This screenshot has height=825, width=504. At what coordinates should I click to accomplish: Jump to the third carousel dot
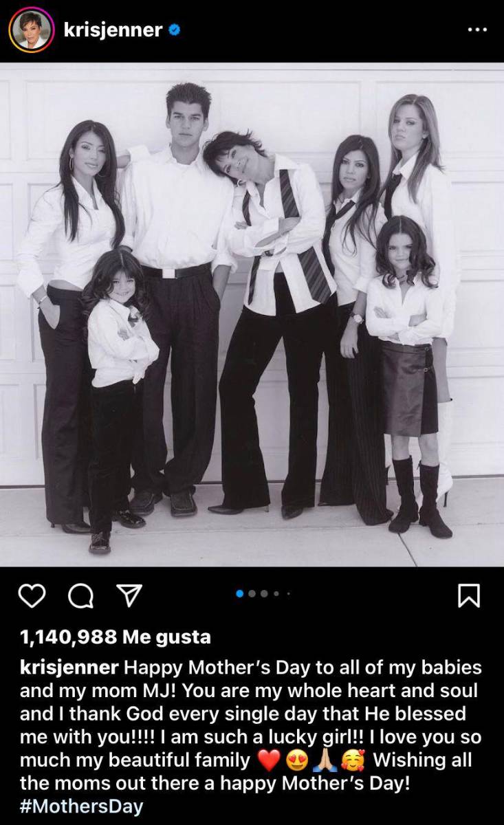pyautogui.click(x=264, y=593)
